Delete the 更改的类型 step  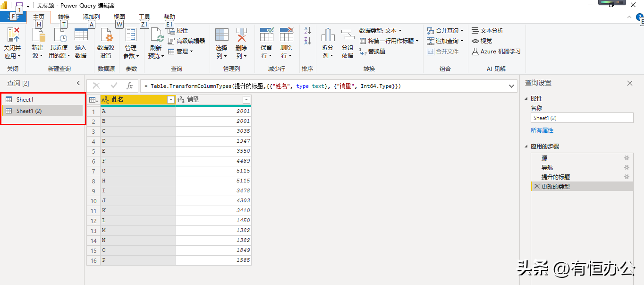pyautogui.click(x=536, y=187)
